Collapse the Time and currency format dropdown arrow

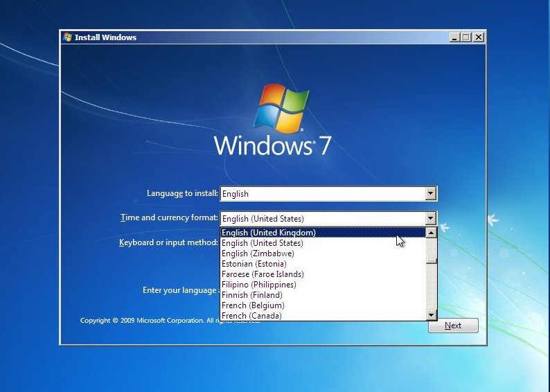[x=431, y=218]
